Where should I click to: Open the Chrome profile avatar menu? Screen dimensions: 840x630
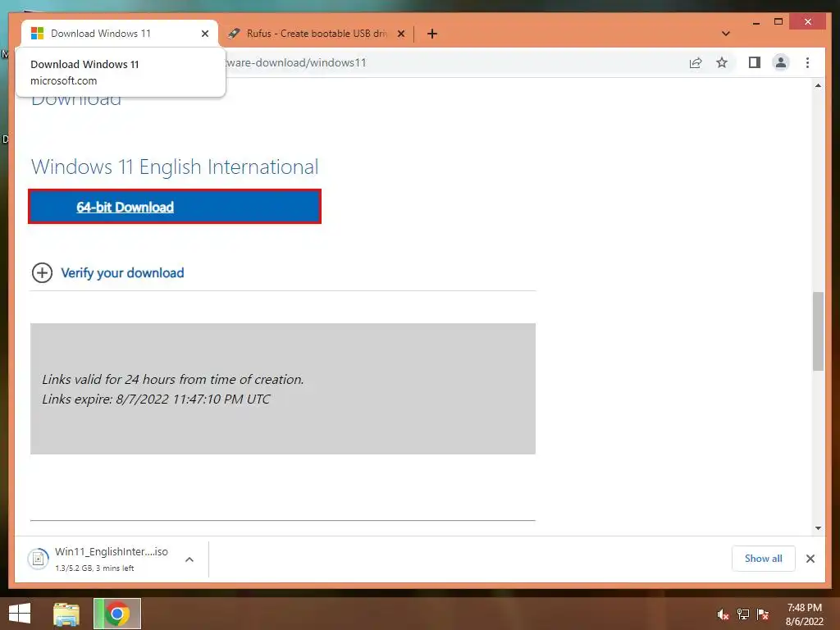(x=781, y=62)
